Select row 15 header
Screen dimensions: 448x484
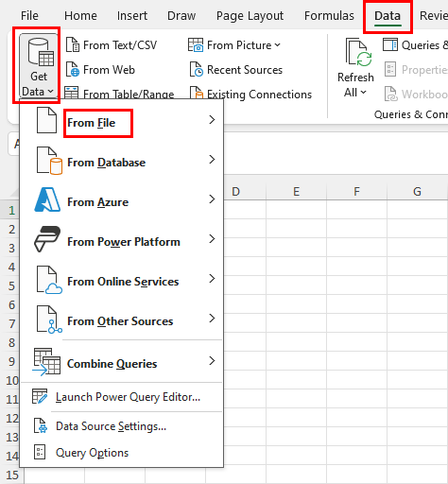tap(12, 475)
